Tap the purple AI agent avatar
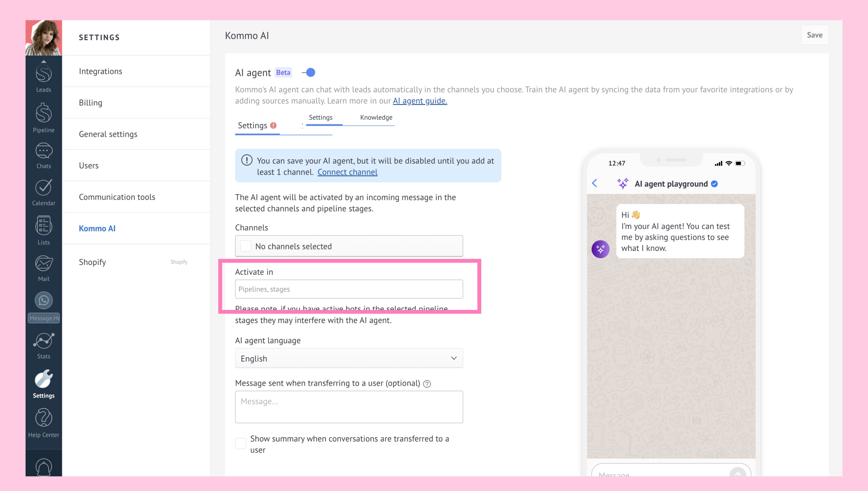Screen dimensions: 868x491 (600, 249)
